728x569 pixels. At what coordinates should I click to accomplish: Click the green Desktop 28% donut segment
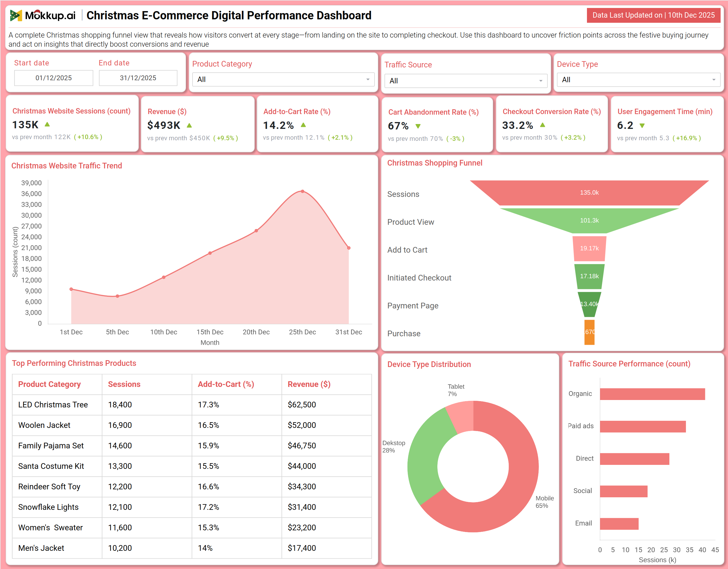(x=424, y=460)
